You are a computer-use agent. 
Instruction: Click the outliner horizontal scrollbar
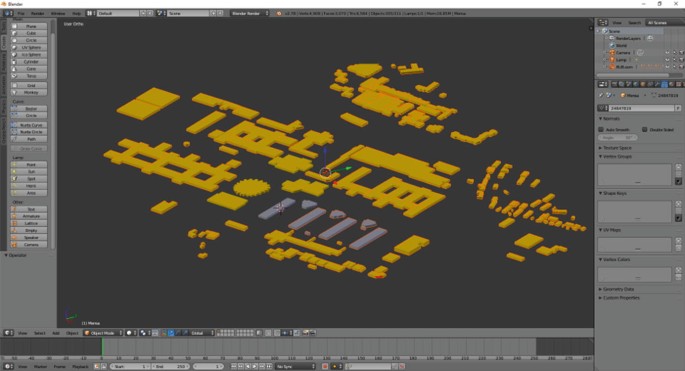click(x=634, y=76)
